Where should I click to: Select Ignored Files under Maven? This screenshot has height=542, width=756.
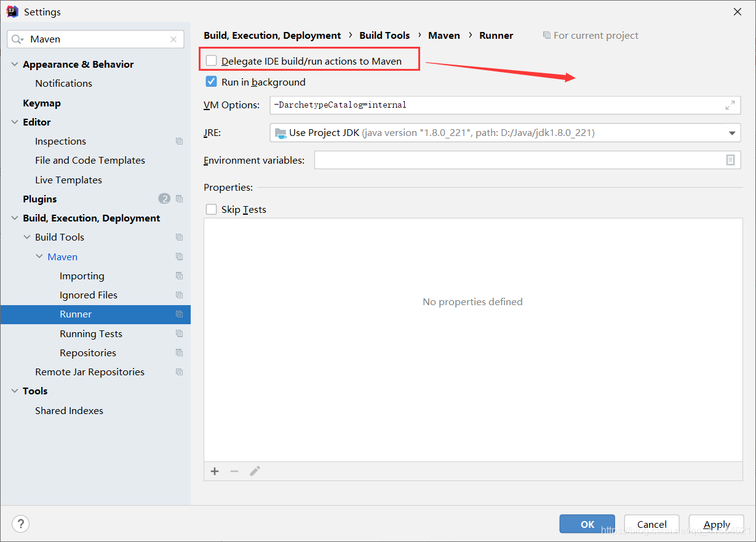click(89, 295)
